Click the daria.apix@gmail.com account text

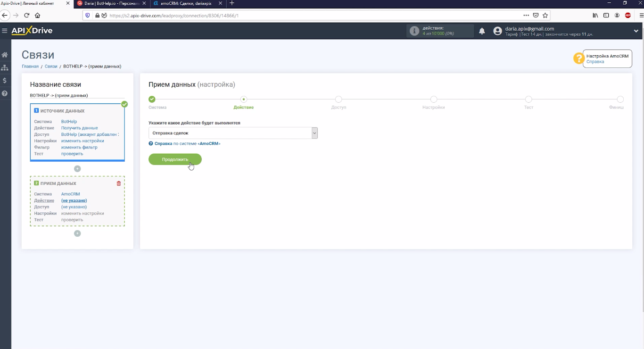click(x=529, y=29)
